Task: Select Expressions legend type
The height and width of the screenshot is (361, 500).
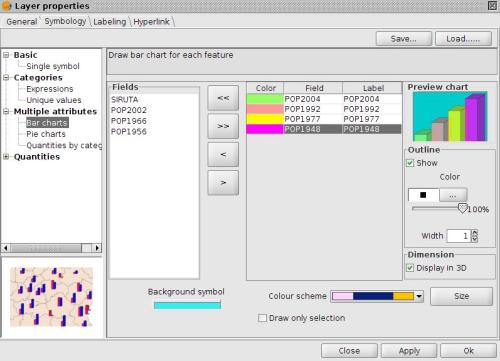Action: pos(50,89)
